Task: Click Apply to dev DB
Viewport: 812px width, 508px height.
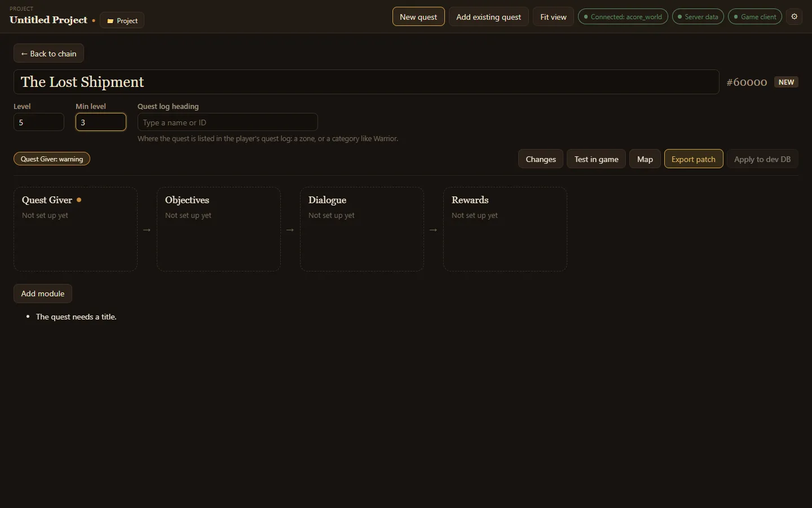Action: [x=762, y=159]
